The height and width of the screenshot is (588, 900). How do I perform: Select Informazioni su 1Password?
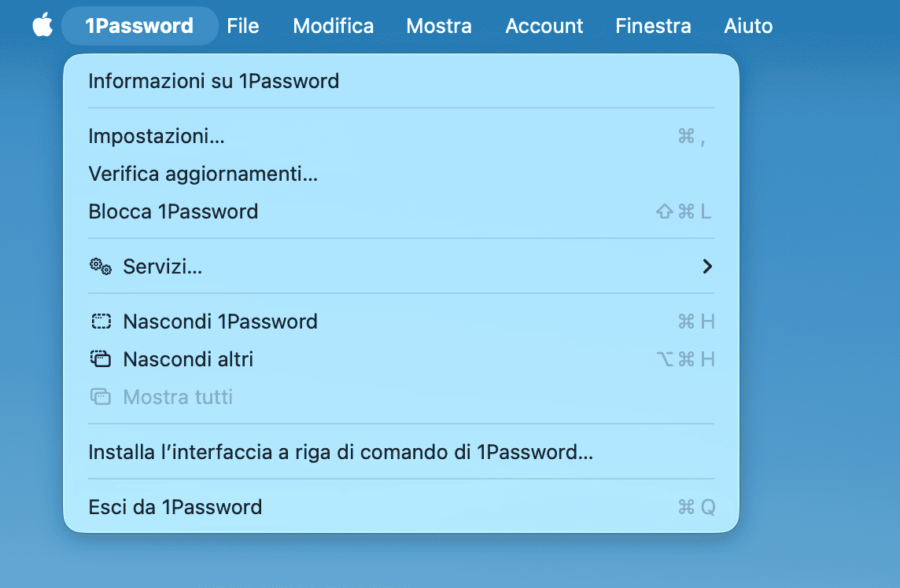213,81
